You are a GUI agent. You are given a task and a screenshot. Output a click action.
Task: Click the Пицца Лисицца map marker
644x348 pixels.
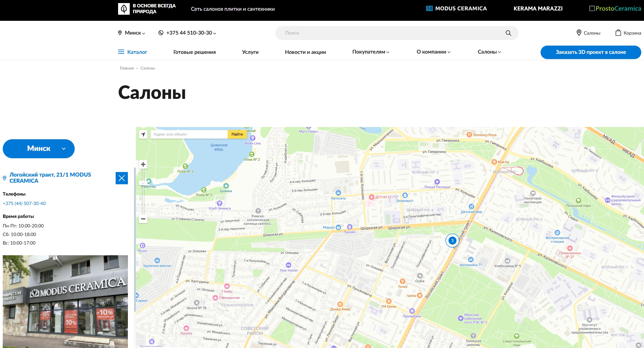pos(437,182)
